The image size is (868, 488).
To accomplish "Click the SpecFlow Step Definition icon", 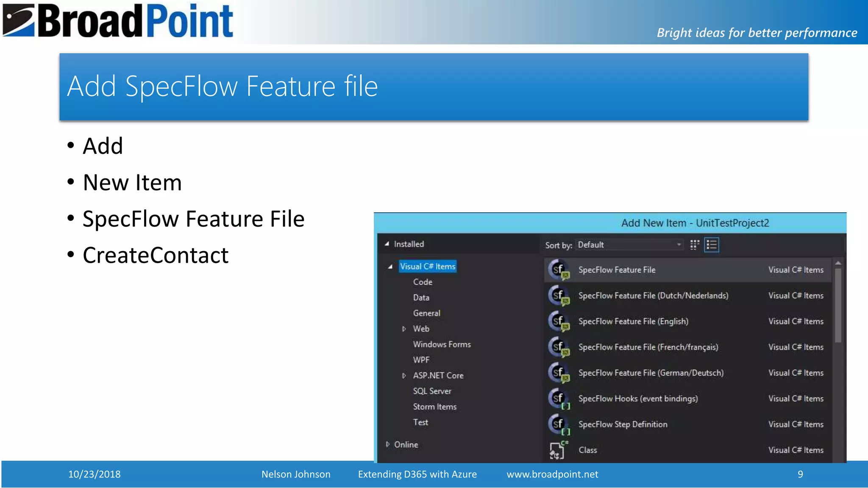I will (x=559, y=424).
